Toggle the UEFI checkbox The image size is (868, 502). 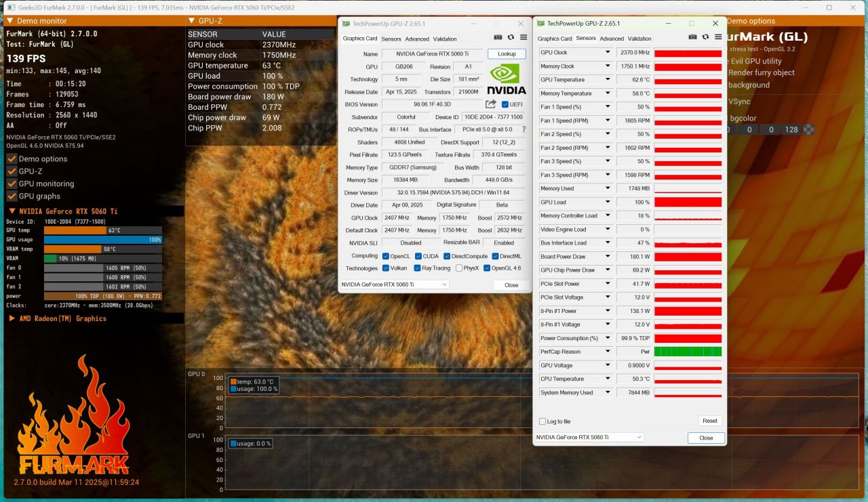(x=505, y=104)
